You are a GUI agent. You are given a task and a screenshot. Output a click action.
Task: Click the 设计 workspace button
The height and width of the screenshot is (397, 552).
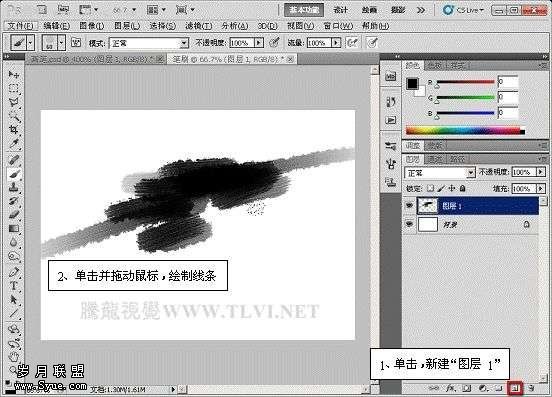(340, 10)
